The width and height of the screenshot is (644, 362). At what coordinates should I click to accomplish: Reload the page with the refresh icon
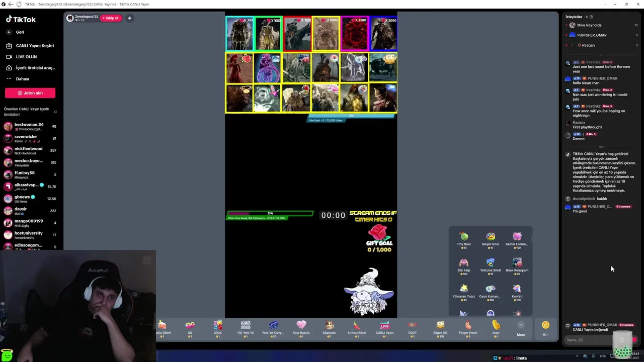pyautogui.click(x=19, y=4)
